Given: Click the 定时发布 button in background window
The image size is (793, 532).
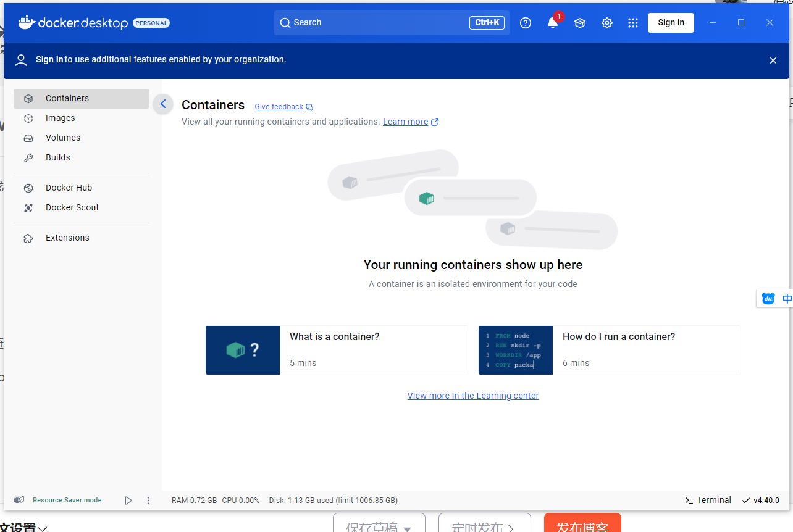Looking at the screenshot, I should coord(484,523).
